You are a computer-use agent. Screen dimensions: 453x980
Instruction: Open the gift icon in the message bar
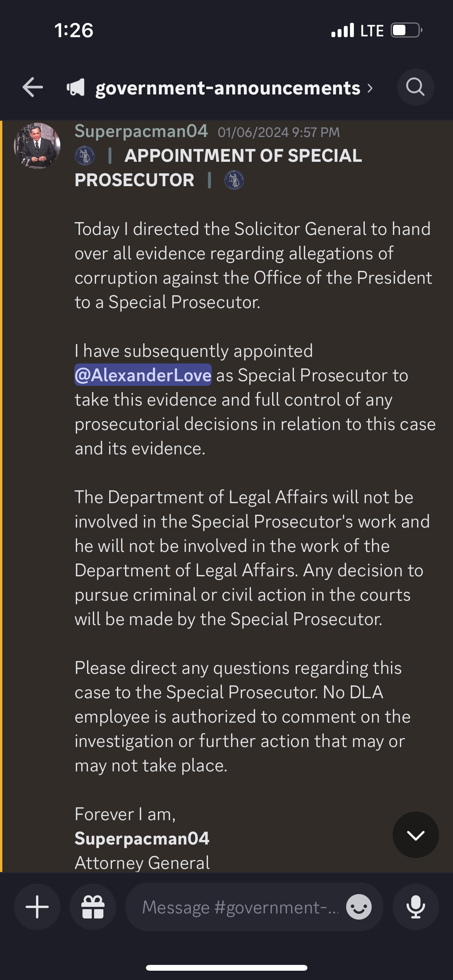(x=93, y=907)
